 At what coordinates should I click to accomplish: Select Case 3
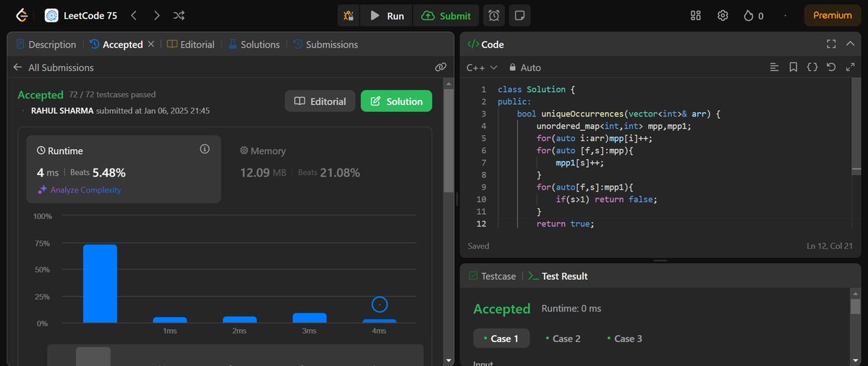coord(624,339)
